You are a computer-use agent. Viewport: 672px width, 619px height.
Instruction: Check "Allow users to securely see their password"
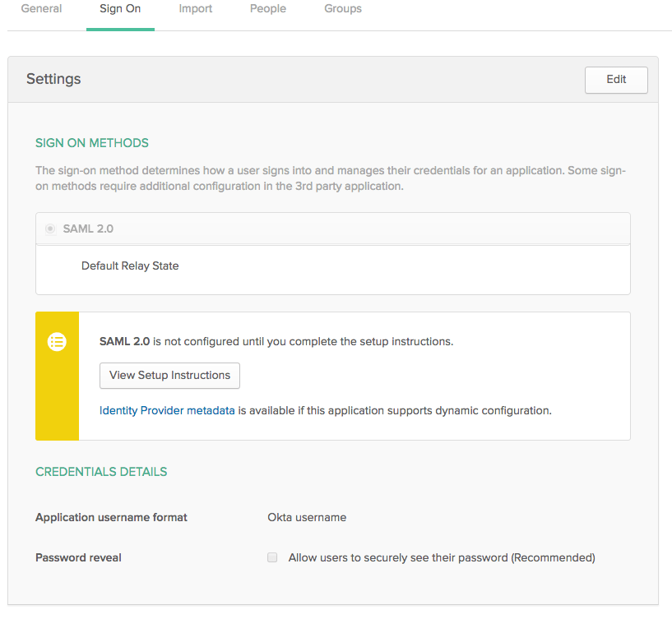point(271,557)
